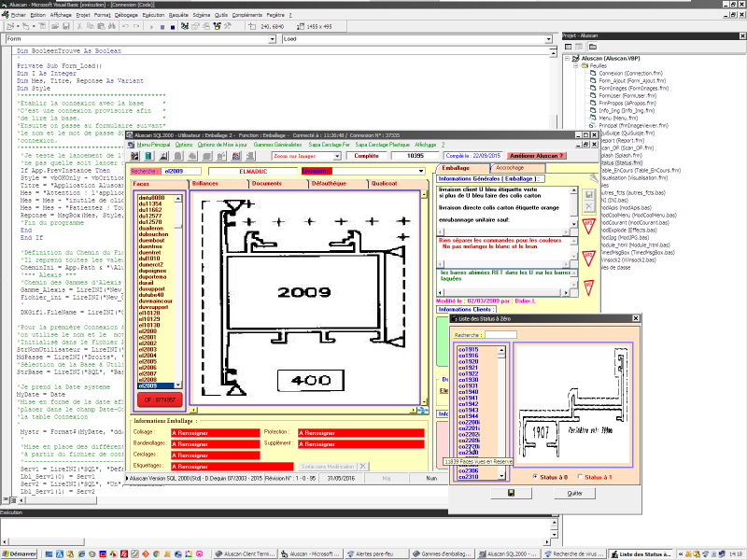Screen dimensions: 747x560
Task: Click the Find binoculars icon in VB toolbar
Action: (112, 27)
